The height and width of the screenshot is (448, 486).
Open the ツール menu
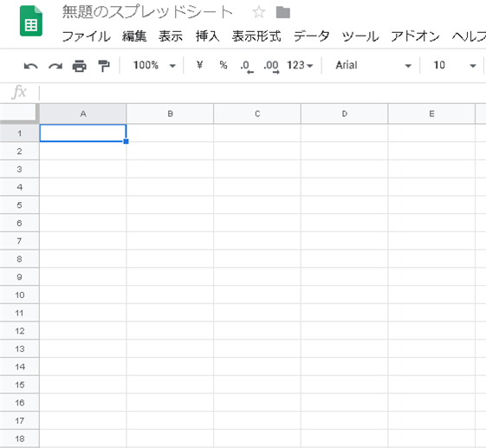[x=360, y=36]
